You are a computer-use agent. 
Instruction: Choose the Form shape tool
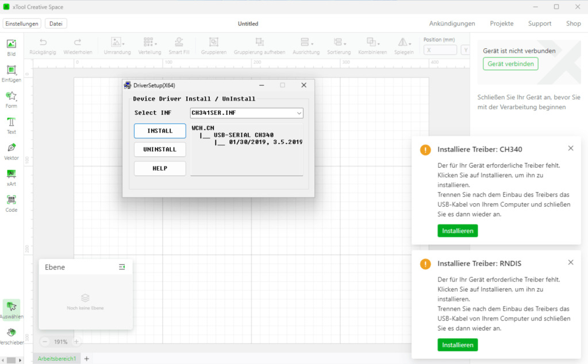coord(11,99)
